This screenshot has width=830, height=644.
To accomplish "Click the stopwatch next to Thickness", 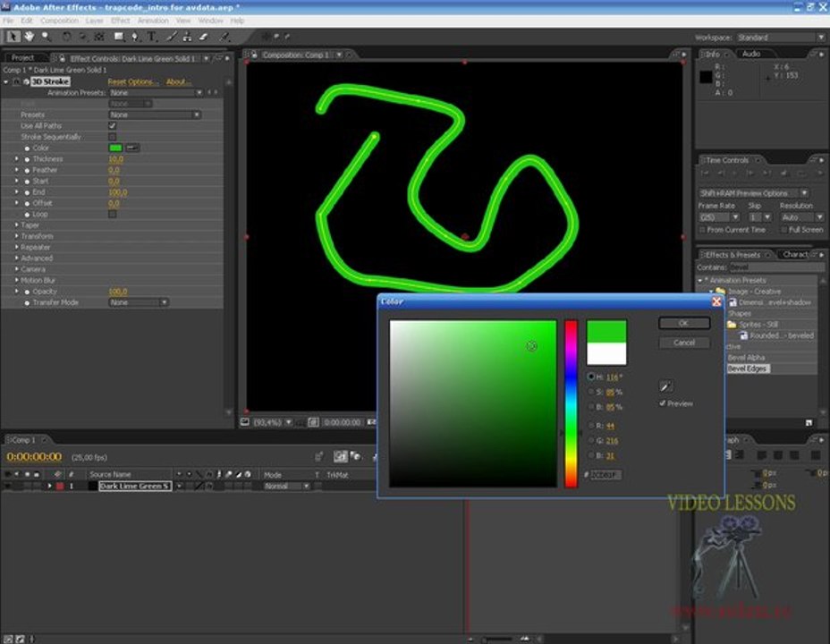I will (27, 159).
